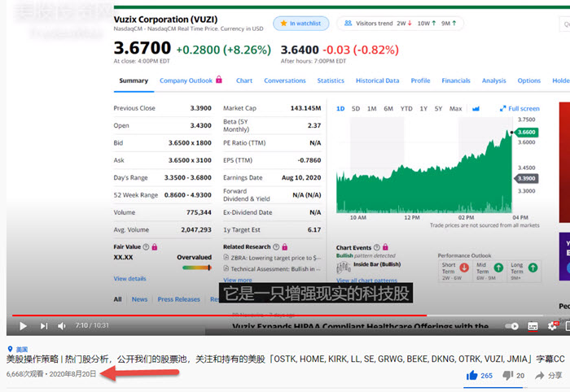
Task: Select the 5Y chart range
Action: pyautogui.click(x=438, y=108)
